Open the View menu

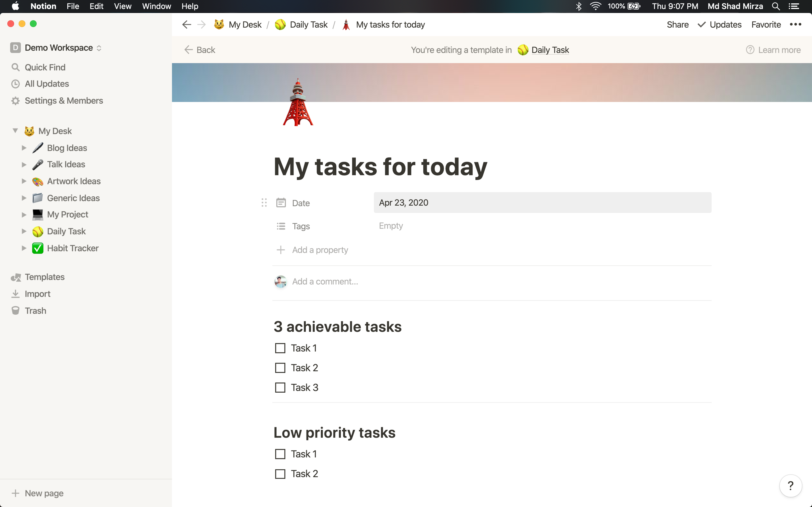pyautogui.click(x=122, y=6)
